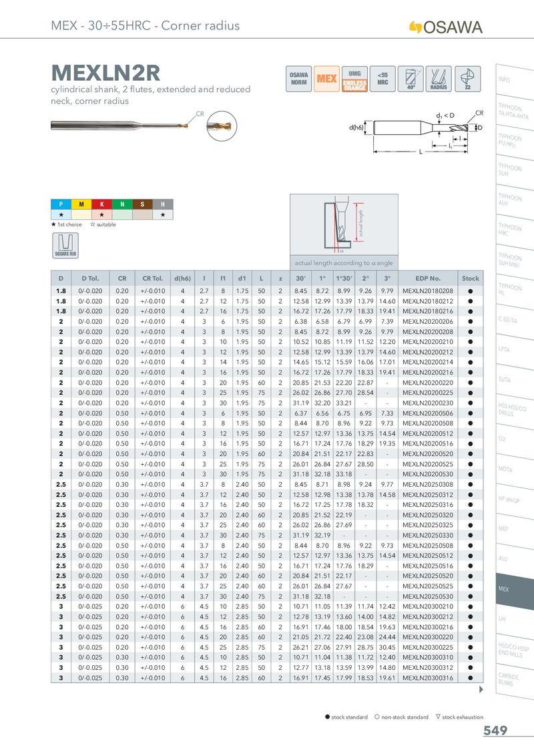
Task: Open the TYPHOON TA-HTA-4HTA side tab
Action: pos(514,112)
